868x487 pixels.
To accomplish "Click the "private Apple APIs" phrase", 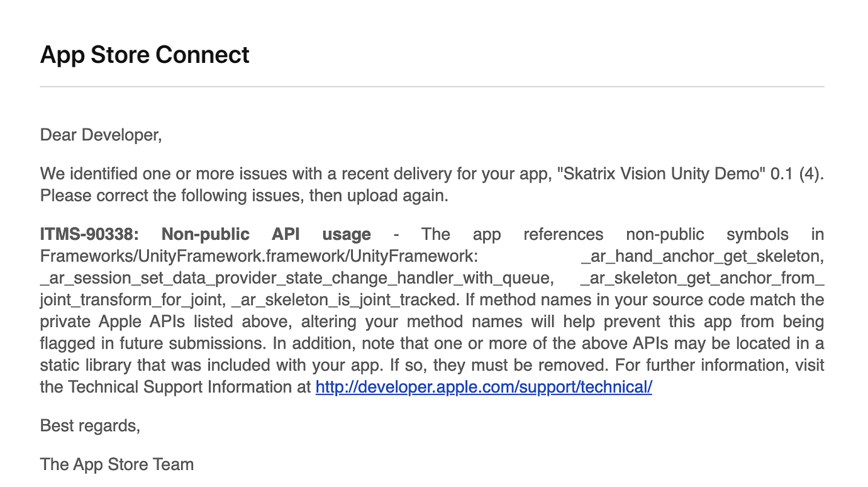I will tap(112, 322).
